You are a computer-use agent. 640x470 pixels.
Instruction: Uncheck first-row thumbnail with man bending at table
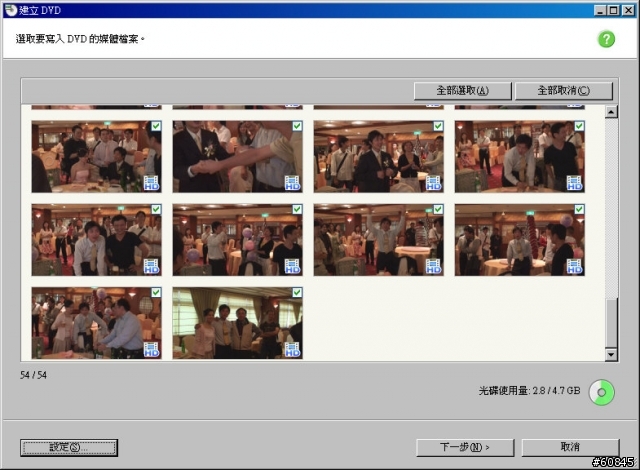pos(579,126)
